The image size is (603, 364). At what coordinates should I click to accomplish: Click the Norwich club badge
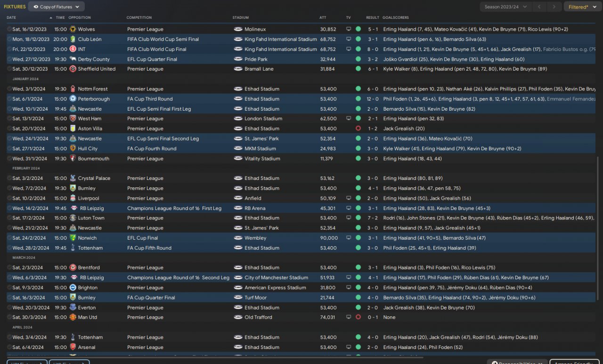[73, 238]
